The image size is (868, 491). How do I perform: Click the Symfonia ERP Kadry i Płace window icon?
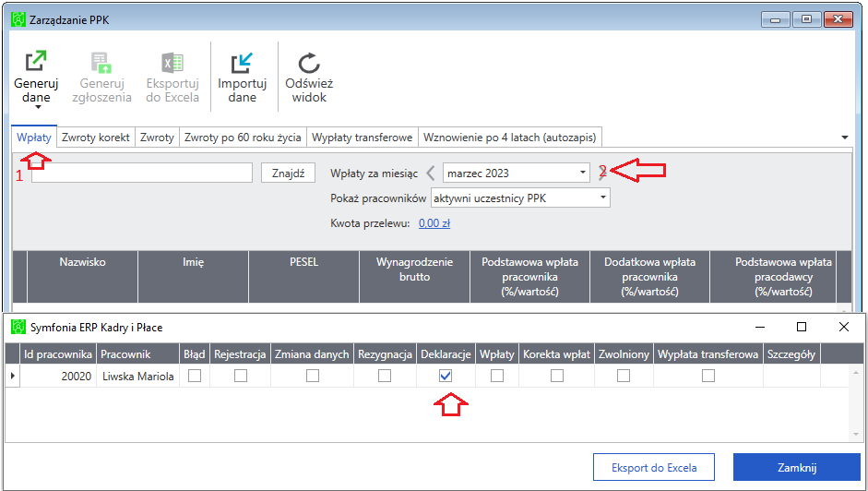18,327
